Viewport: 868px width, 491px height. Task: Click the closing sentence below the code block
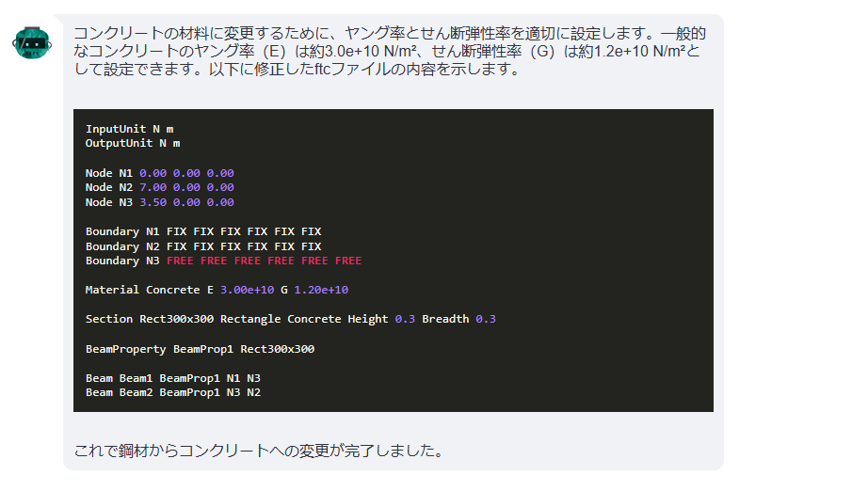click(260, 451)
